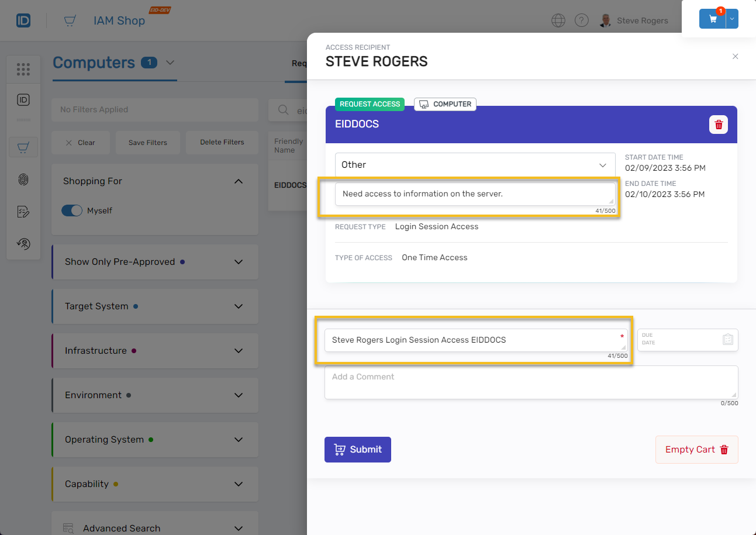Click the shopping cart icon in top bar
The width and height of the screenshot is (756, 535).
coord(713,19)
